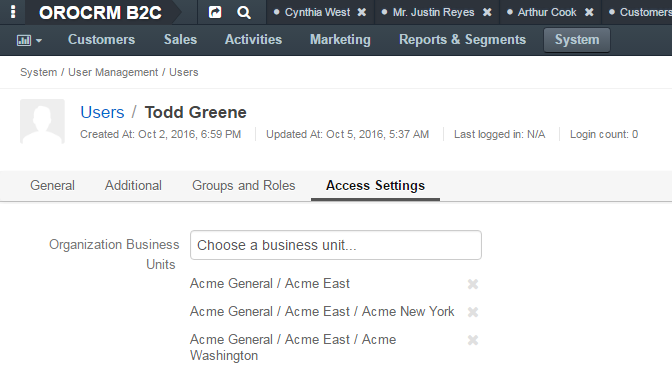
Task: Switch to the Groups and Roles tab
Action: [243, 186]
